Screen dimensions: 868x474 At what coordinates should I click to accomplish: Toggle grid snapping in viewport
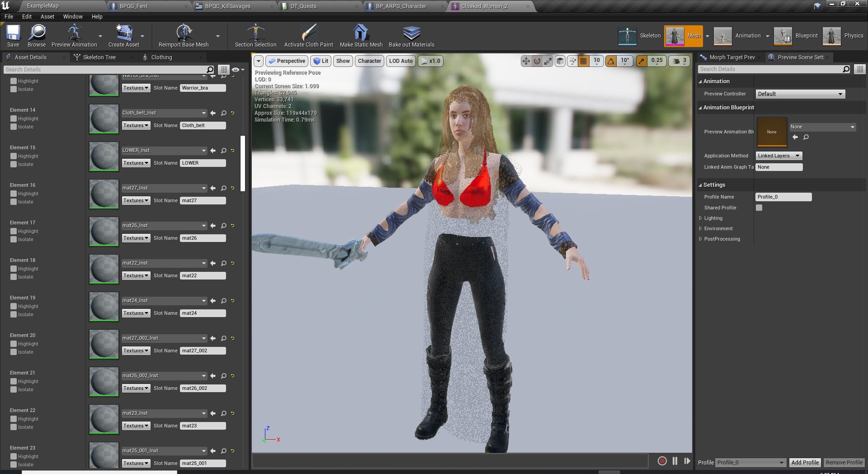(584, 61)
